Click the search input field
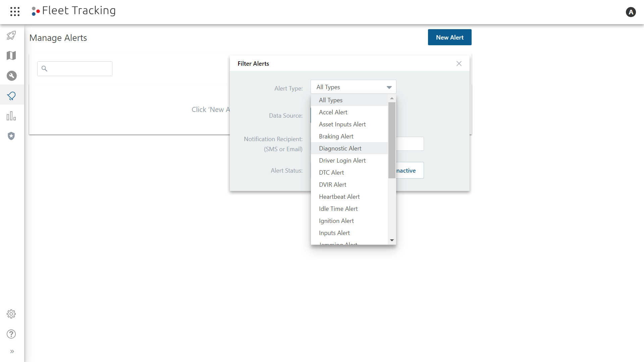The image size is (644, 362). [x=75, y=68]
